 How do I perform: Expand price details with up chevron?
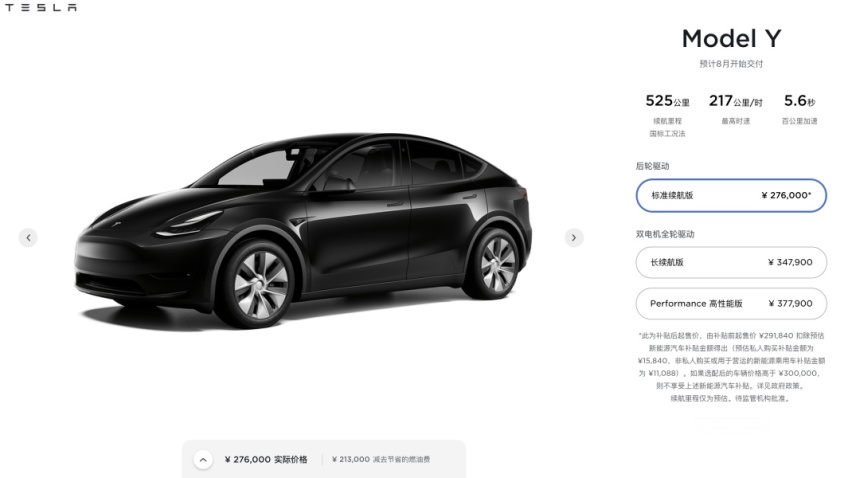[x=203, y=460]
